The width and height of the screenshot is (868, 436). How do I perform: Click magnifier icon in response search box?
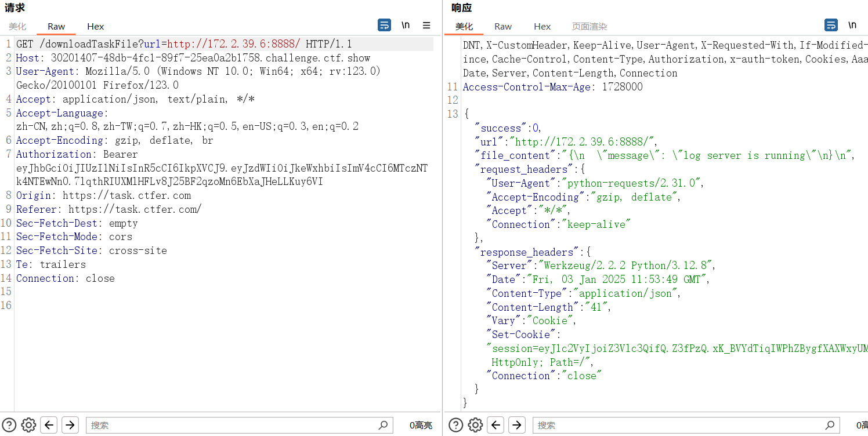[830, 425]
